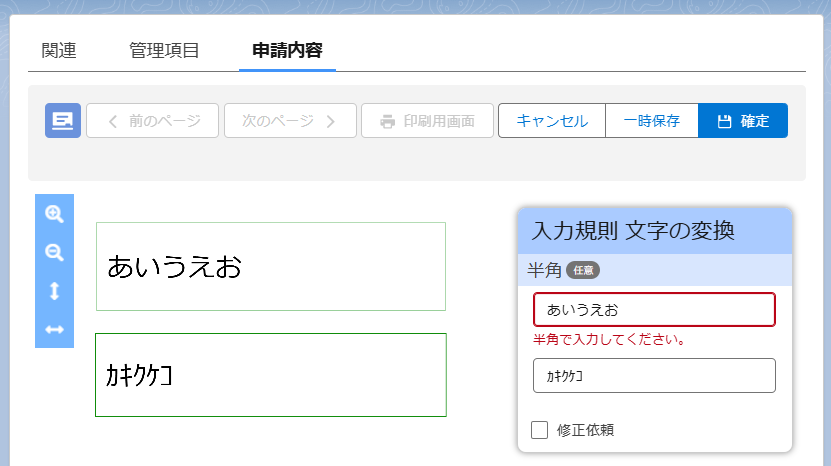Zoom in using the magnifier plus icon
The image size is (831, 466).
coord(54,214)
